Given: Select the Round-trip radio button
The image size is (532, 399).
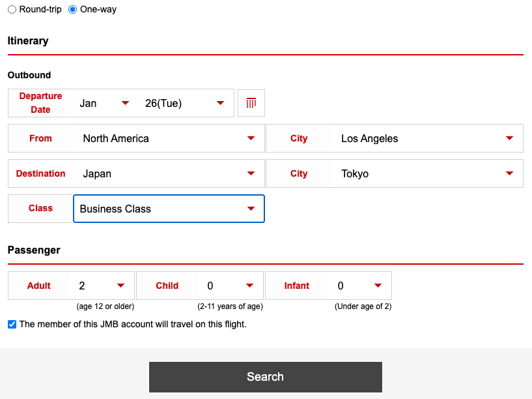Looking at the screenshot, I should (x=11, y=9).
